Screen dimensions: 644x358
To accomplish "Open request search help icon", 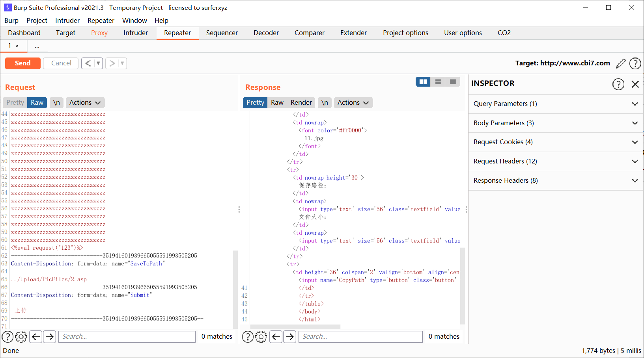I will [x=7, y=337].
